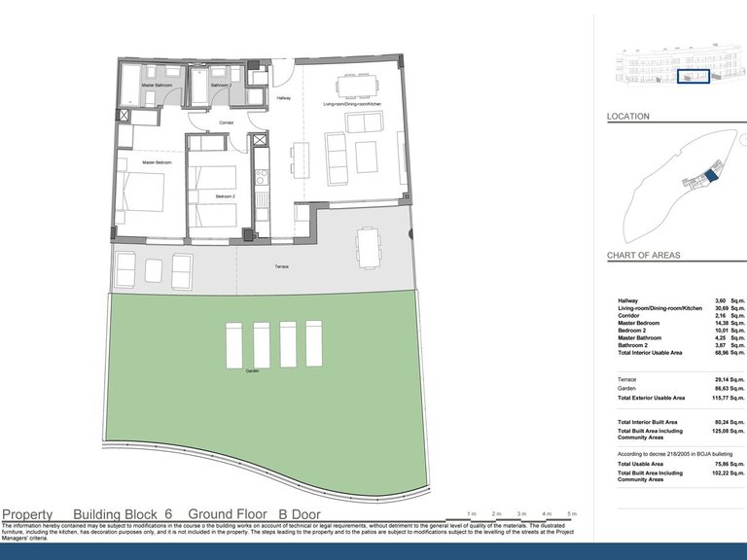Click the LOCATION section heading

tap(628, 117)
